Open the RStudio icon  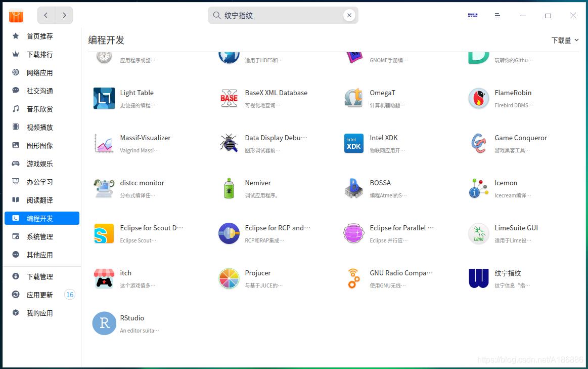104,323
